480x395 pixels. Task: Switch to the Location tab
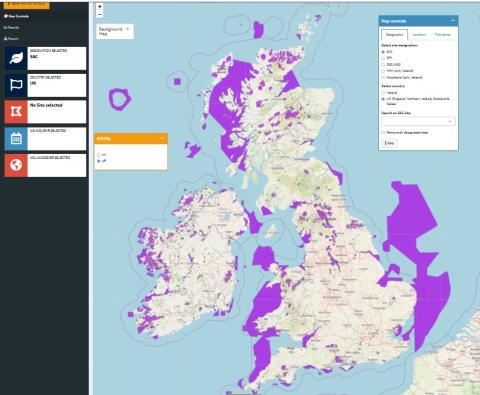pyautogui.click(x=419, y=35)
